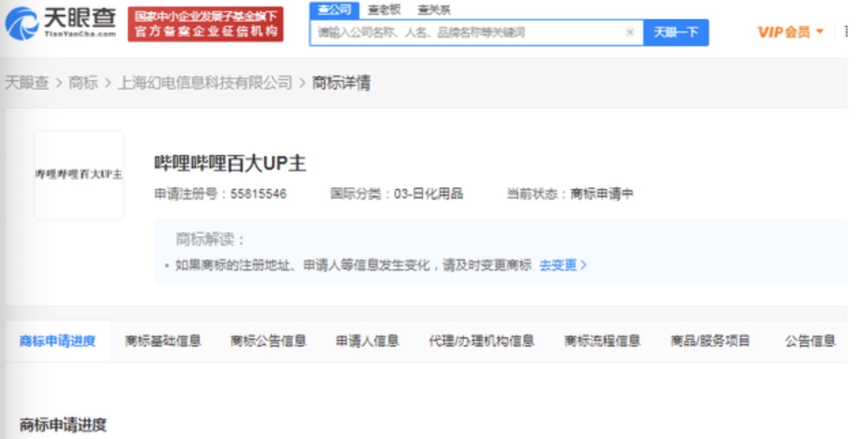Follow the 去变更 link
868x439 pixels.
tap(563, 265)
